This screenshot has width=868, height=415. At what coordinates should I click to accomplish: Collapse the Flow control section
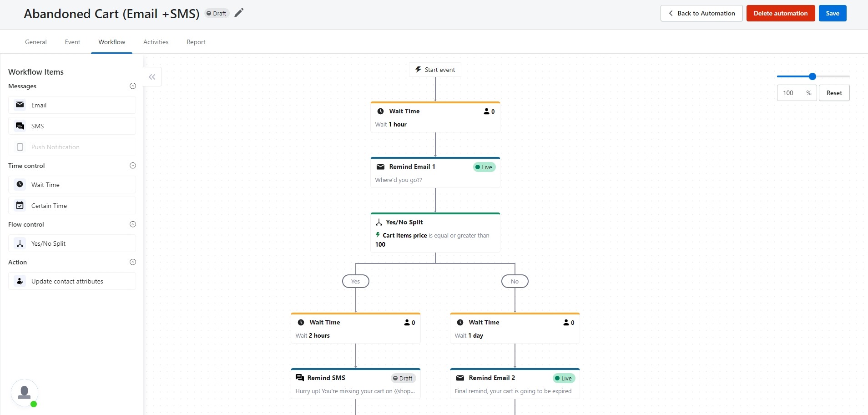pos(133,224)
